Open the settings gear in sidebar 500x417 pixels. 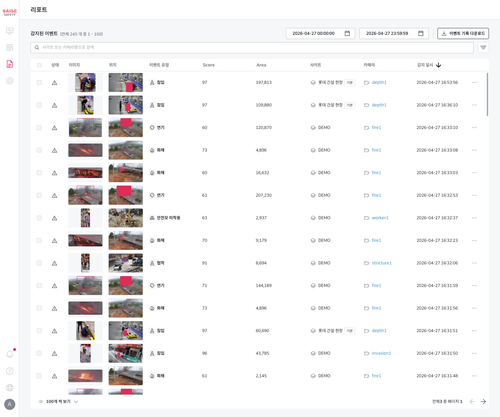pos(10,81)
